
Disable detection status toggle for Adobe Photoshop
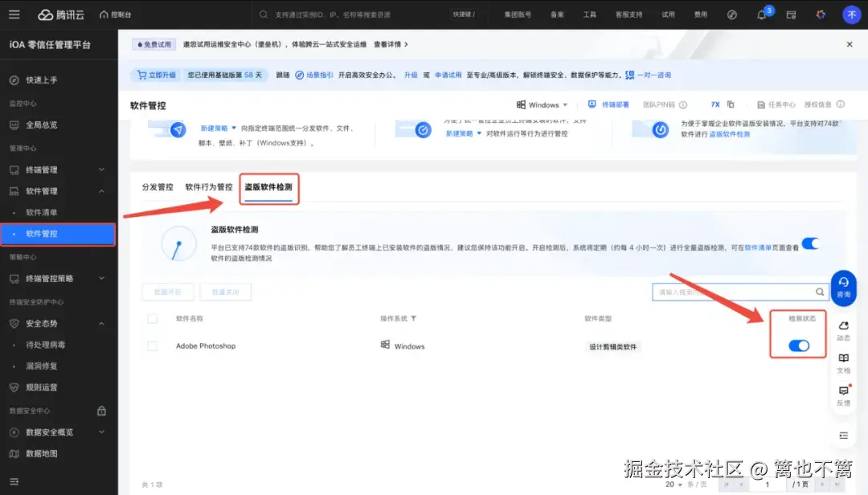click(x=797, y=345)
